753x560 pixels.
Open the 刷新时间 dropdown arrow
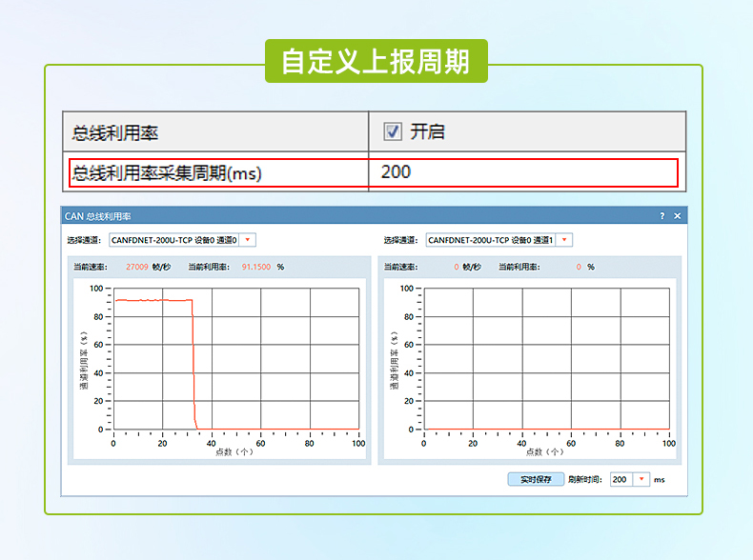(x=641, y=479)
